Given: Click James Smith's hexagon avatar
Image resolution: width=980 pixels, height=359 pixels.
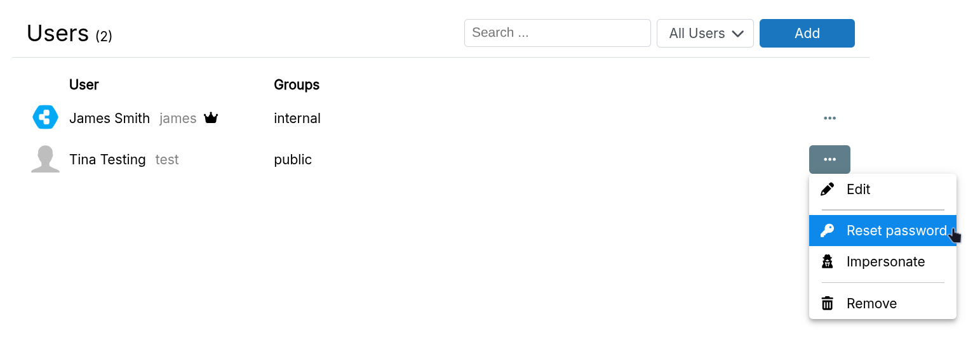Looking at the screenshot, I should (x=45, y=117).
